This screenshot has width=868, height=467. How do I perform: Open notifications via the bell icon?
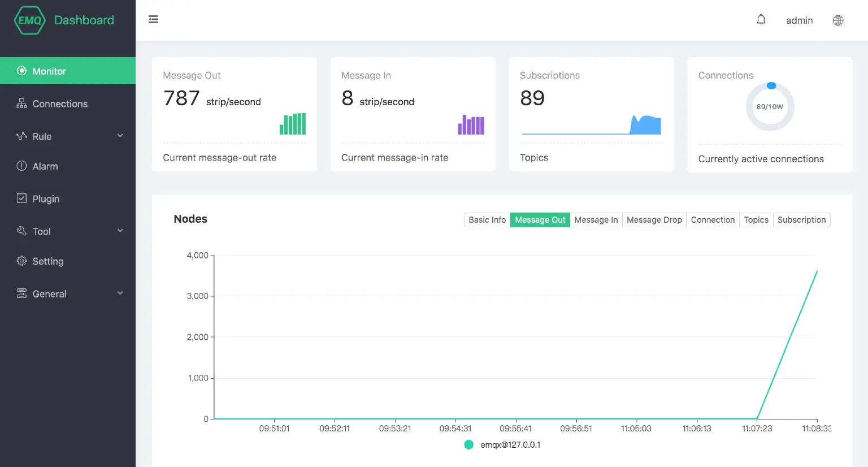tap(761, 20)
